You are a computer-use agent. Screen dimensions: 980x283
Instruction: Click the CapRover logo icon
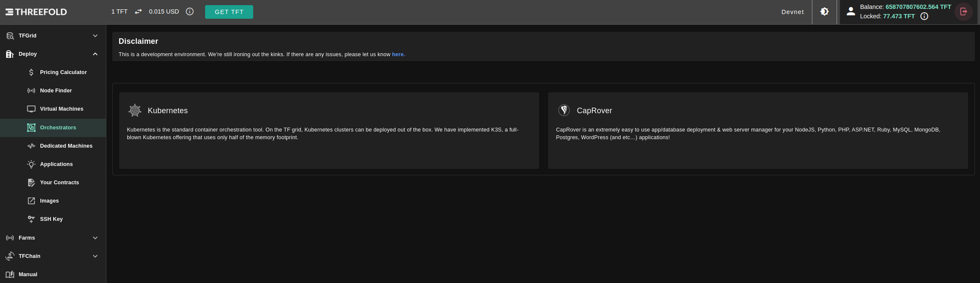tap(564, 110)
